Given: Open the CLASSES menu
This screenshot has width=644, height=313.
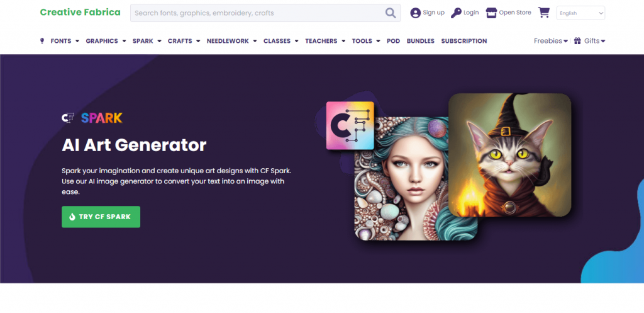Looking at the screenshot, I should coord(277,41).
